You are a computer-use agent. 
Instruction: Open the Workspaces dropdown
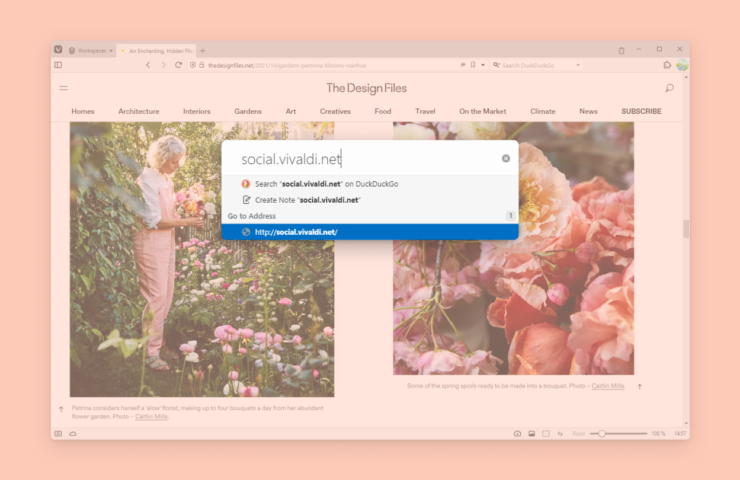91,51
